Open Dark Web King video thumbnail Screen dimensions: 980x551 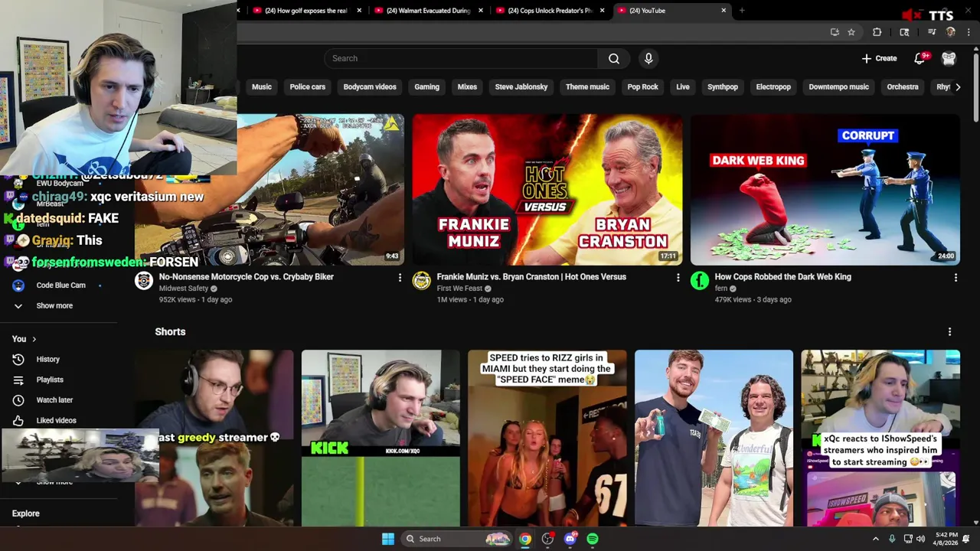pos(825,190)
